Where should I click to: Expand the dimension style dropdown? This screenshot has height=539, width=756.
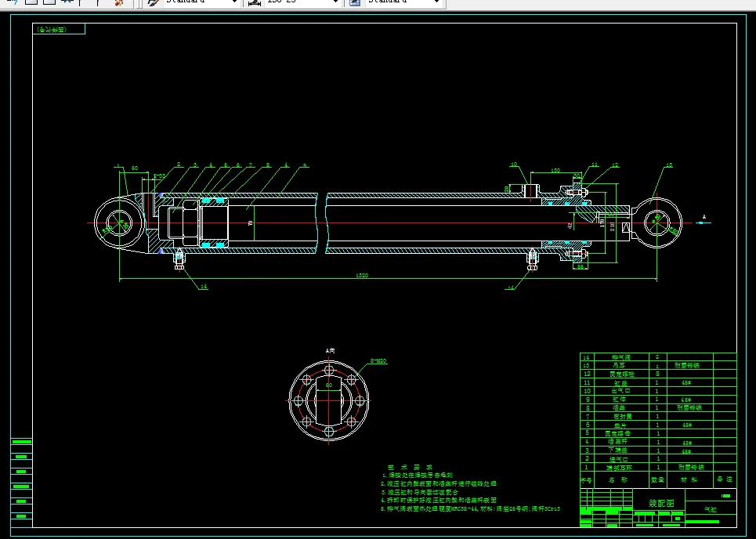coord(335,2)
